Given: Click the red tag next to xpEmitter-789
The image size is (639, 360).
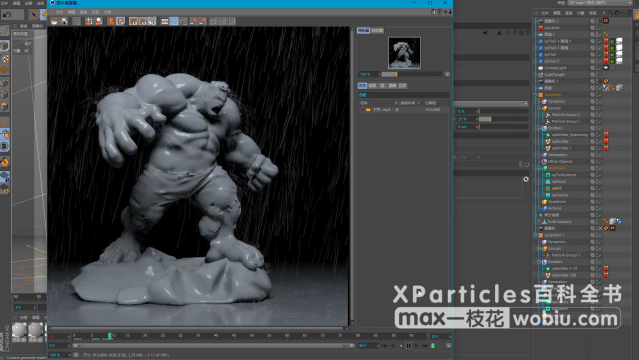Looking at the screenshot, I should point(606,275).
